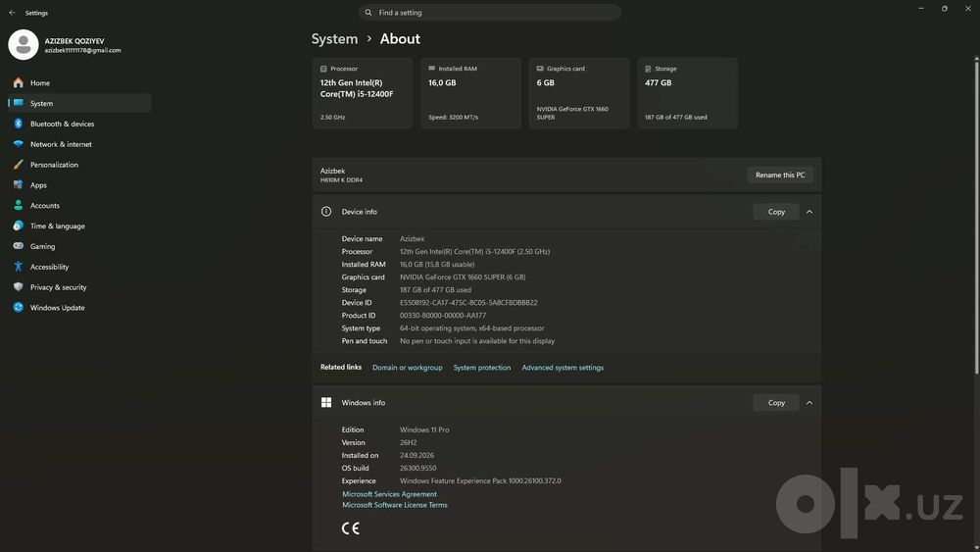Click System in the breadcrumb
The image size is (980, 552).
(334, 39)
